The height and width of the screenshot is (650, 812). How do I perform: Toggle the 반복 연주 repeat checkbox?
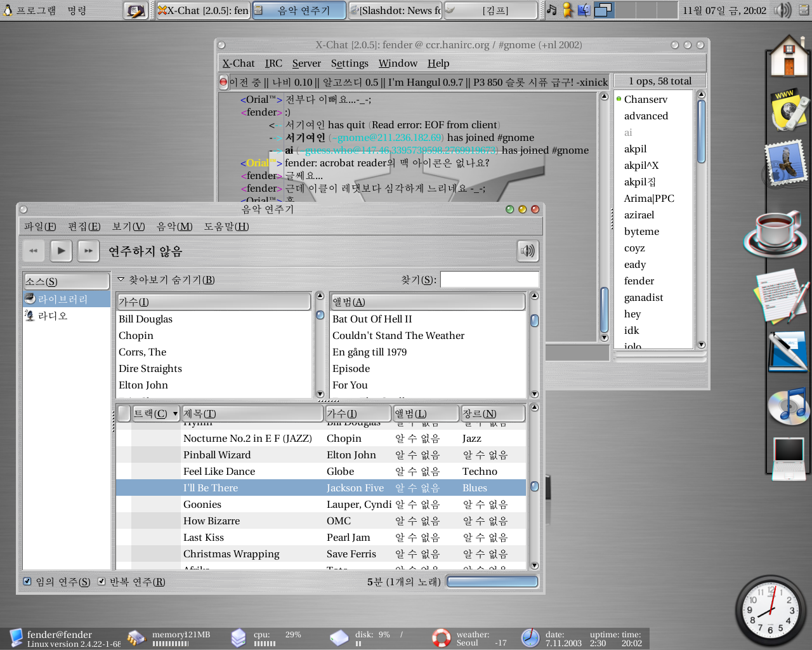click(101, 581)
